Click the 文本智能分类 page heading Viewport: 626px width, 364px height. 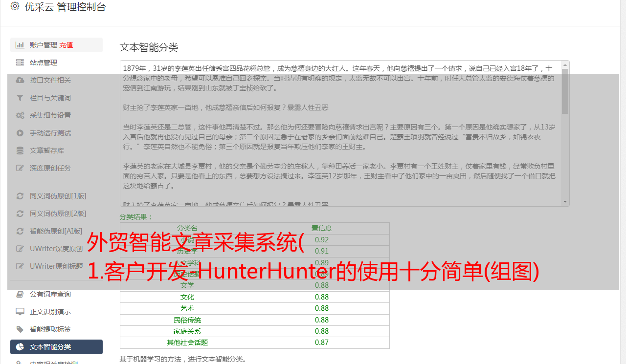[149, 47]
